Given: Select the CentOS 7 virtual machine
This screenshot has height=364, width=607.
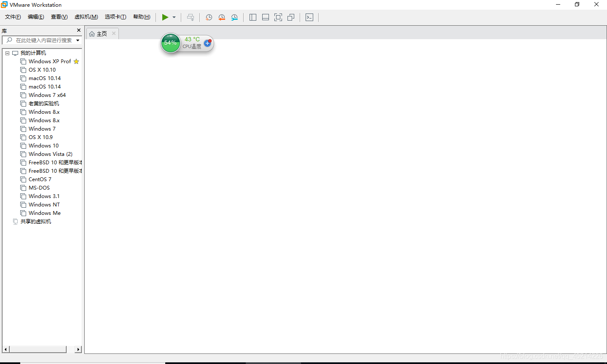Looking at the screenshot, I should click(x=40, y=179).
